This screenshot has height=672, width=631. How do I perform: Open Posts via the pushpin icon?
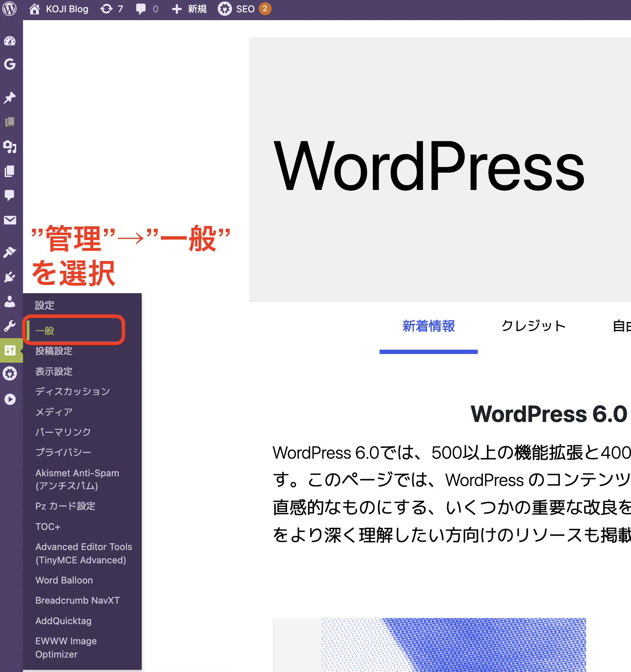pyautogui.click(x=10, y=97)
